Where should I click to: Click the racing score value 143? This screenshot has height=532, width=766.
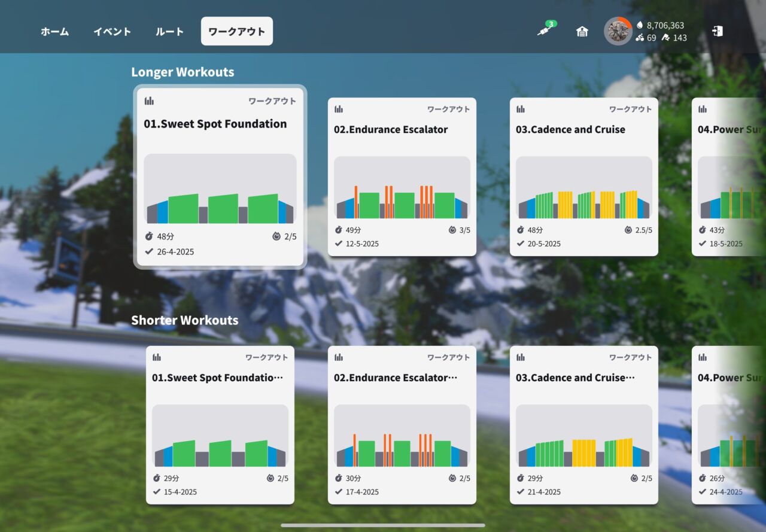pyautogui.click(x=680, y=38)
